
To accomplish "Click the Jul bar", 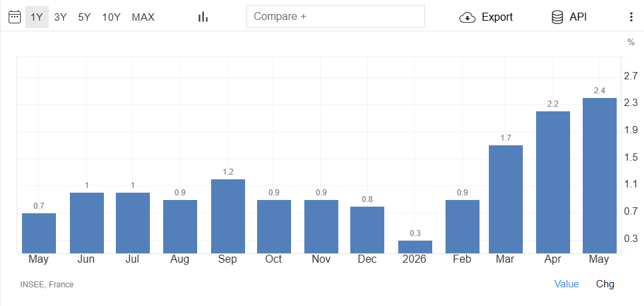I will pos(133,223).
